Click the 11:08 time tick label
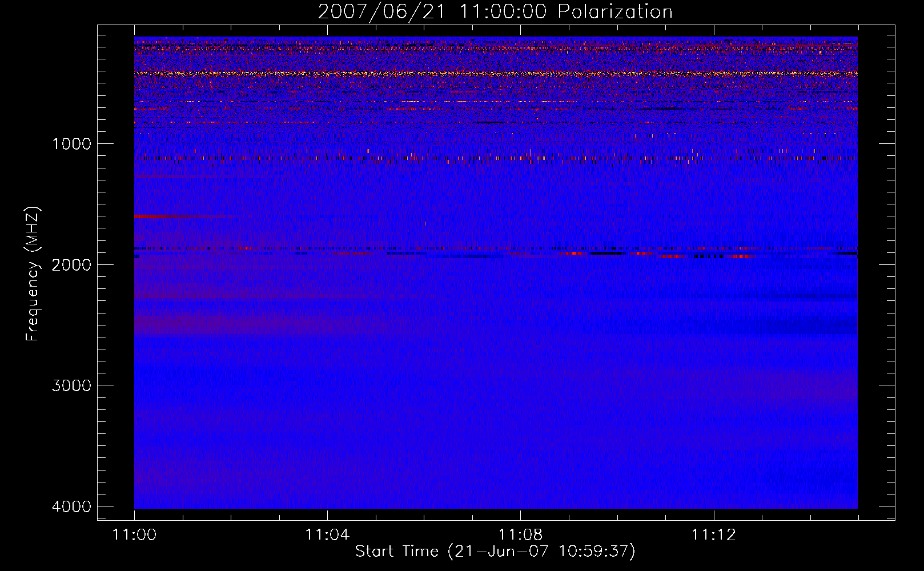This screenshot has width=924, height=571. point(520,535)
